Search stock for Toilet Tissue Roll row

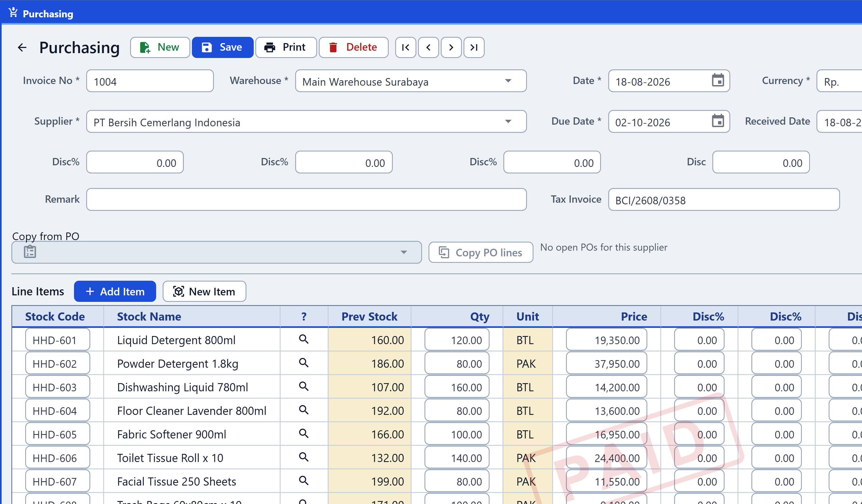point(304,457)
